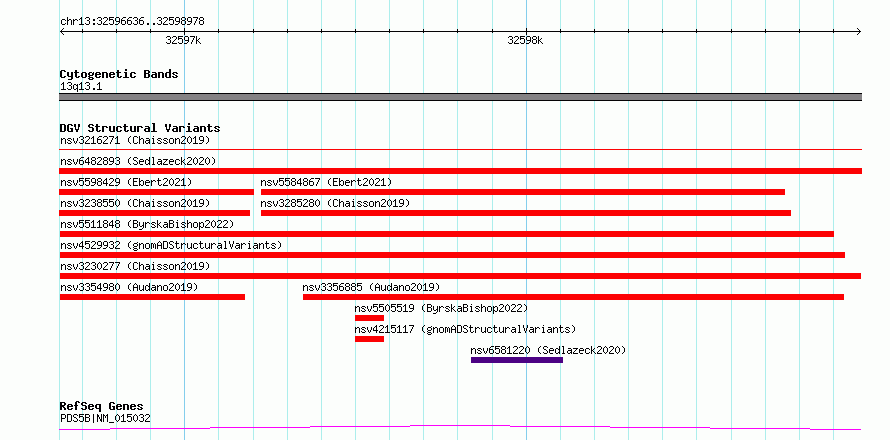Click the nsv5511848 (ByrskaBishop2022) label
Screen dimensions: 890x440
(147, 224)
